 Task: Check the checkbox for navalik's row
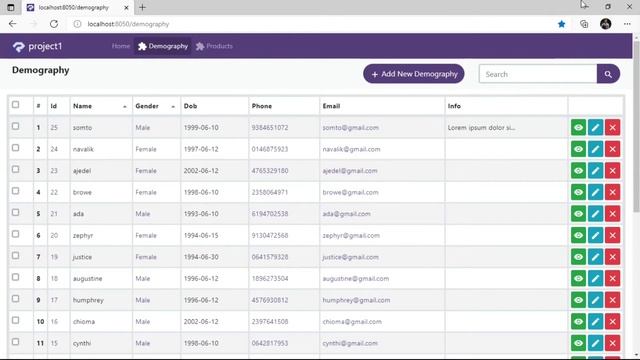click(16, 148)
